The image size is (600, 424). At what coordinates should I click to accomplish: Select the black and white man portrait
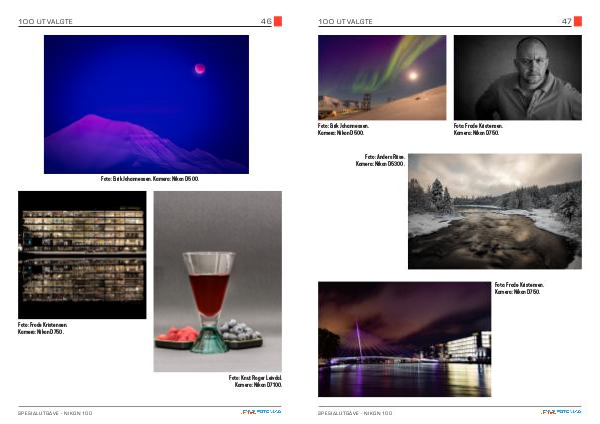[517, 77]
